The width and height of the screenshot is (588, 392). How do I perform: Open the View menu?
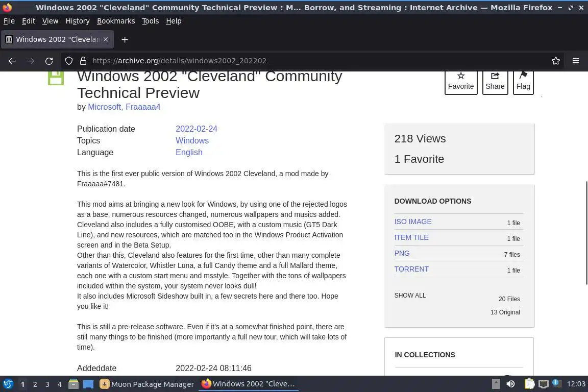click(50, 21)
